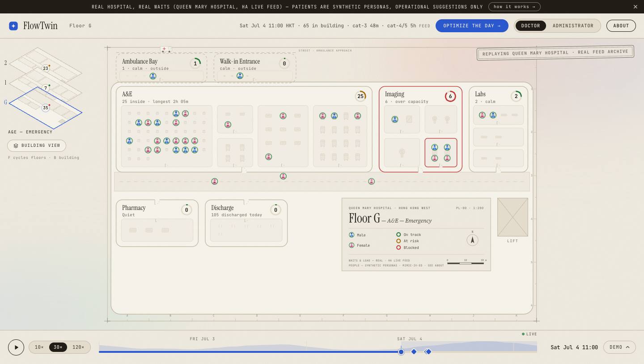Click the Labs occupancy ring showing 2
This screenshot has width=644, height=364.
click(516, 96)
